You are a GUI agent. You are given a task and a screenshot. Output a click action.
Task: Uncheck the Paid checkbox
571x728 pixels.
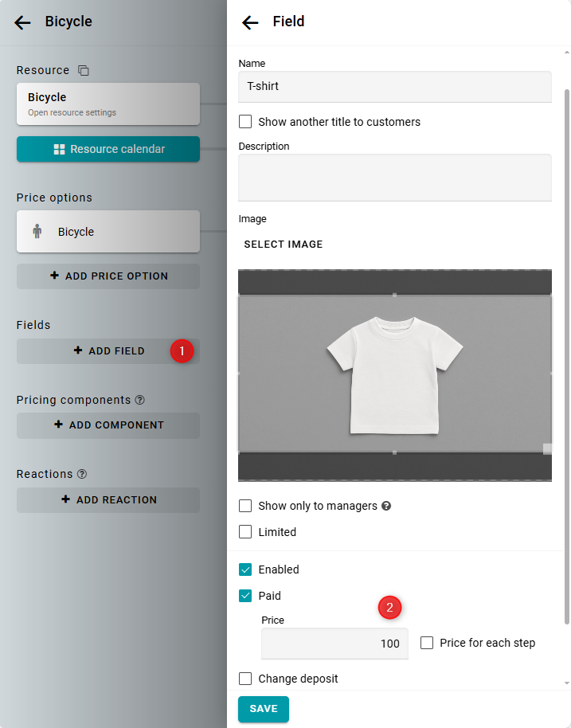pos(245,596)
